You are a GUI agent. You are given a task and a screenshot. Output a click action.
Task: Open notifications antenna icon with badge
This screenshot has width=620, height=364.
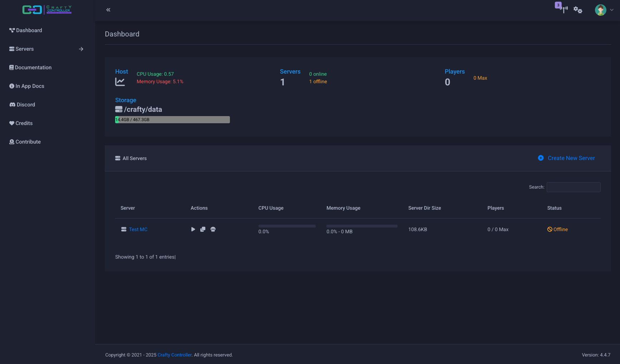(563, 9)
